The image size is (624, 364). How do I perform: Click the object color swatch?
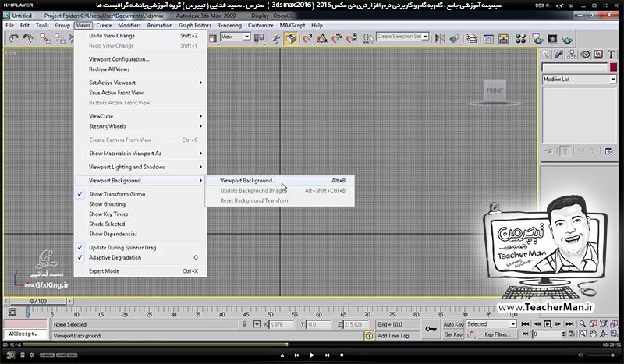tap(613, 67)
